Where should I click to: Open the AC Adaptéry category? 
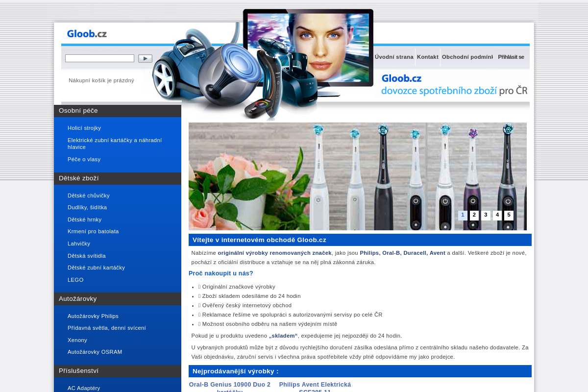(84, 388)
